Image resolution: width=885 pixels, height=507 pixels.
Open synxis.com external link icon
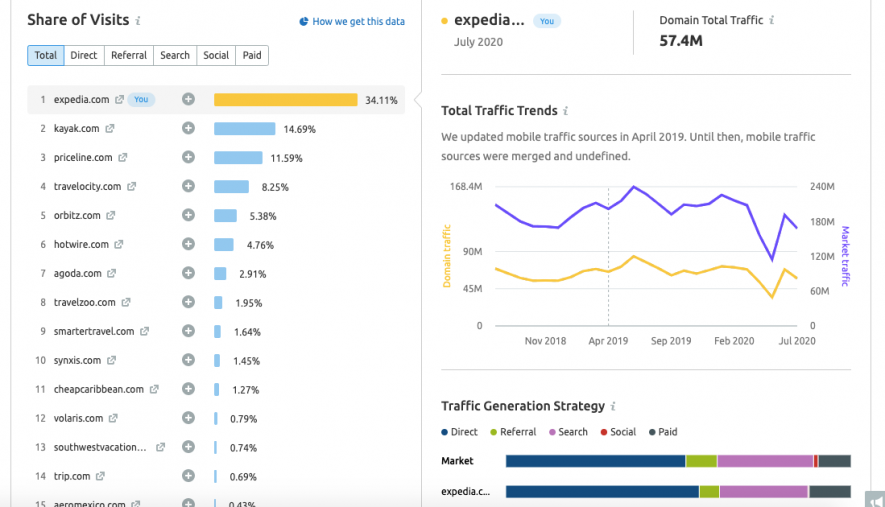[x=111, y=360]
